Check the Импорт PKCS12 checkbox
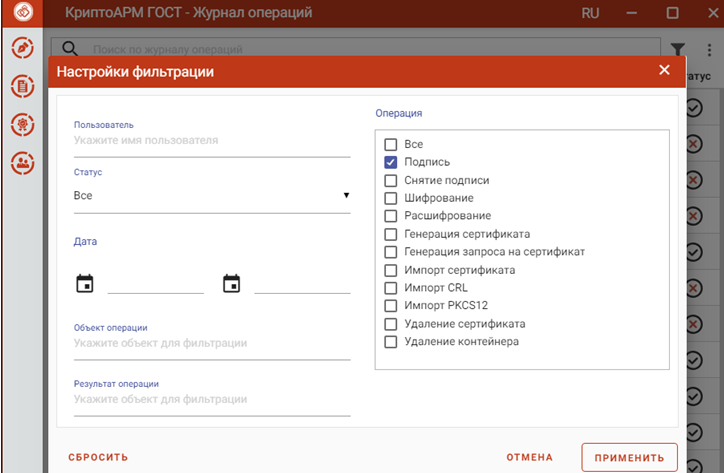 pos(391,305)
